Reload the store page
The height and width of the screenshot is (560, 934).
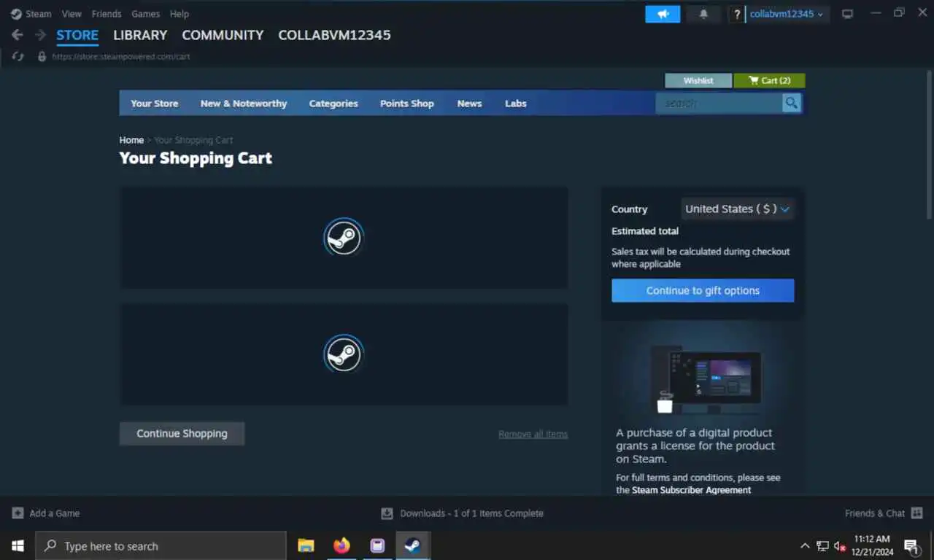point(18,56)
